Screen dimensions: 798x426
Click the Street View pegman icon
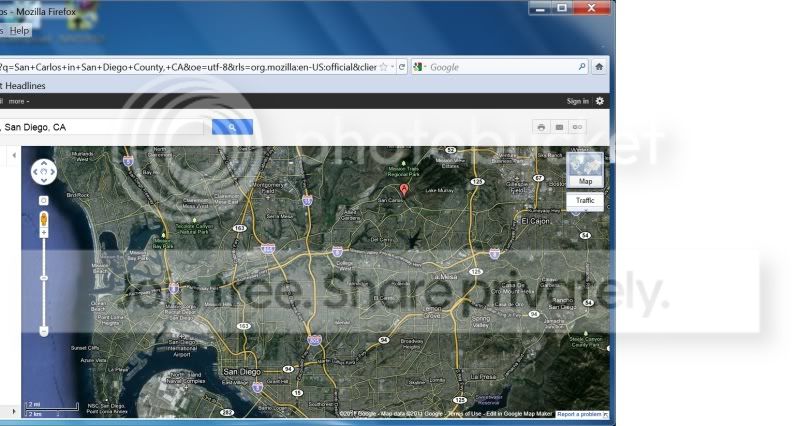pos(44,216)
